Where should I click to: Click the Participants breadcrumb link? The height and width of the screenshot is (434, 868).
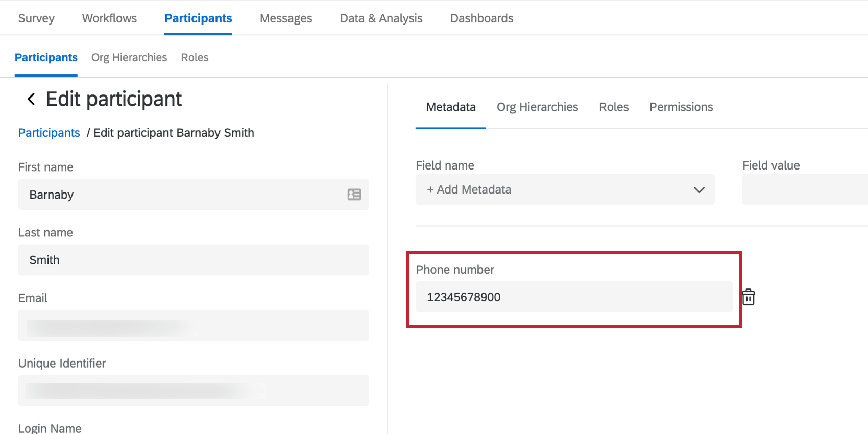click(x=49, y=133)
